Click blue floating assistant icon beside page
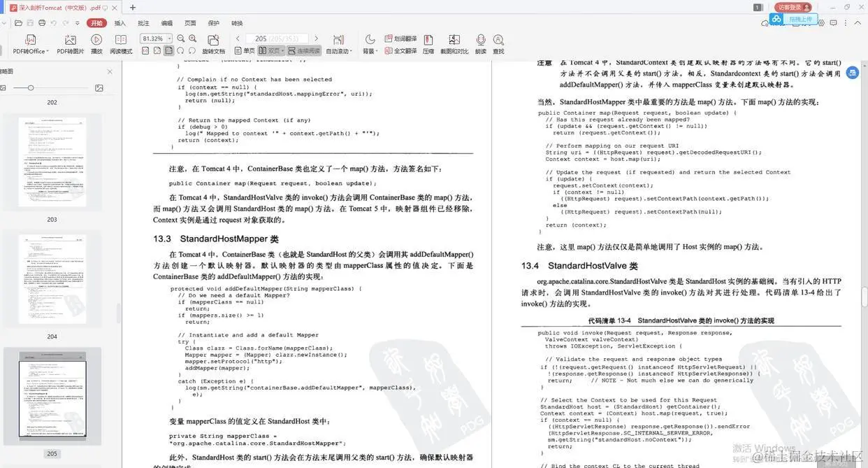The width and height of the screenshot is (868, 468). (853, 72)
